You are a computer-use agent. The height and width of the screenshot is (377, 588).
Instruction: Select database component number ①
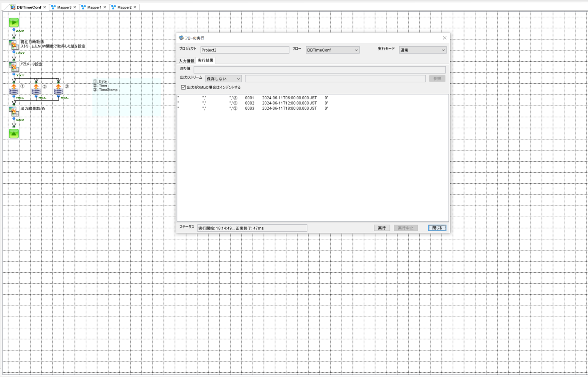[x=14, y=89]
